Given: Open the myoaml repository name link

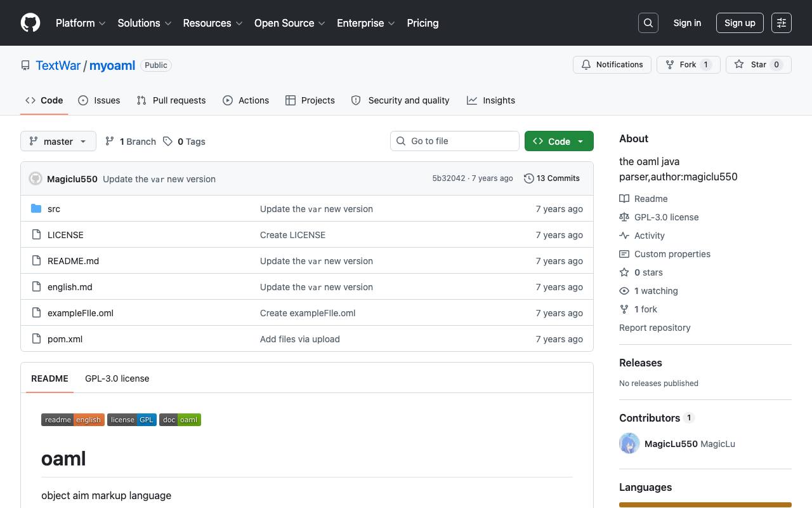Looking at the screenshot, I should [112, 65].
